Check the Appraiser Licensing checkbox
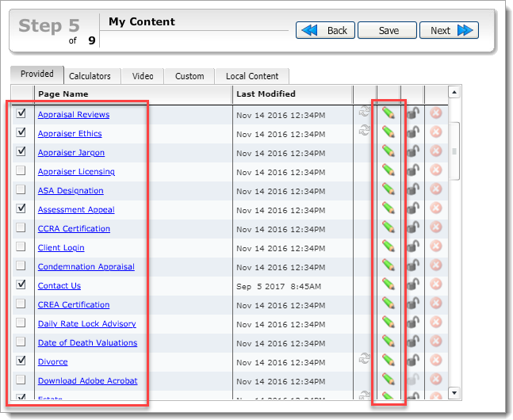513x420 pixels. tap(21, 170)
